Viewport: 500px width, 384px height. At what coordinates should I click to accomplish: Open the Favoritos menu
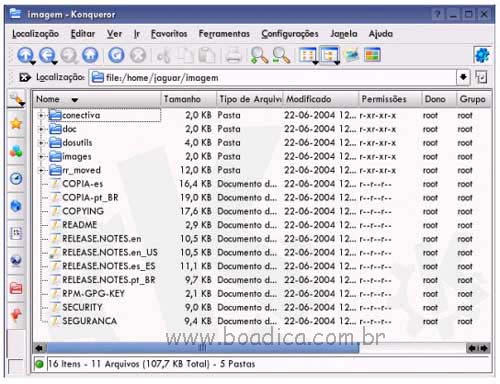(169, 34)
